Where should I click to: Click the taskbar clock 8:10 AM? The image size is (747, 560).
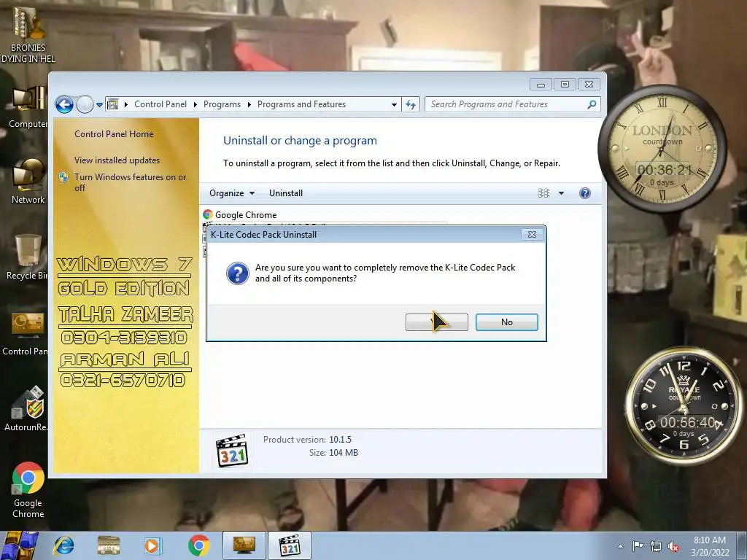[x=710, y=546]
